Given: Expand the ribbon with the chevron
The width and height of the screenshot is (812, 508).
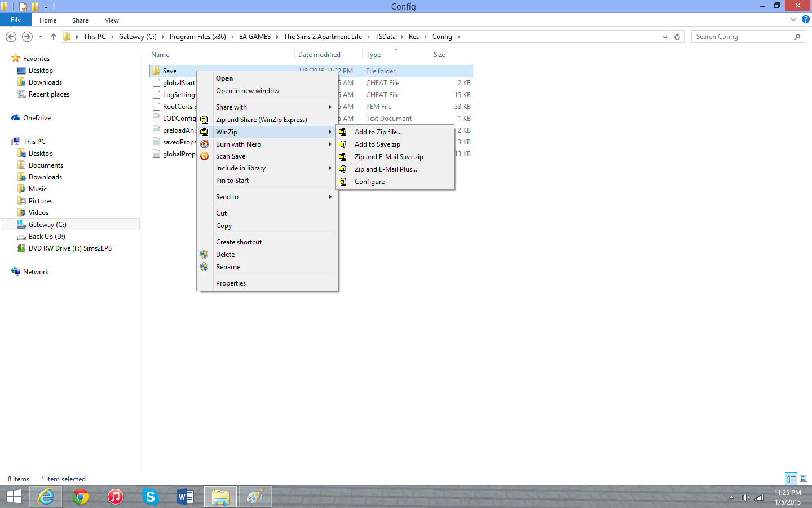Looking at the screenshot, I should click(793, 19).
